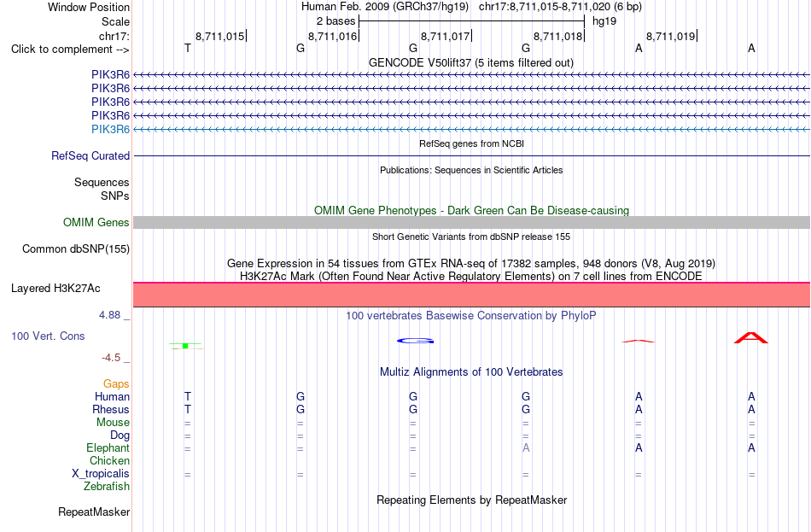
Task: Click the 4.88 upper PhyloP scale value
Action: [109, 315]
